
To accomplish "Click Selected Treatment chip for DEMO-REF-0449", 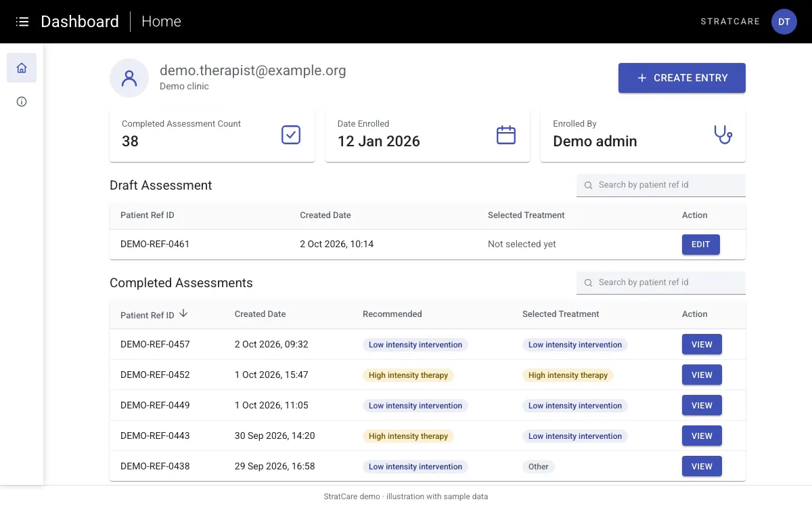I will 575,406.
